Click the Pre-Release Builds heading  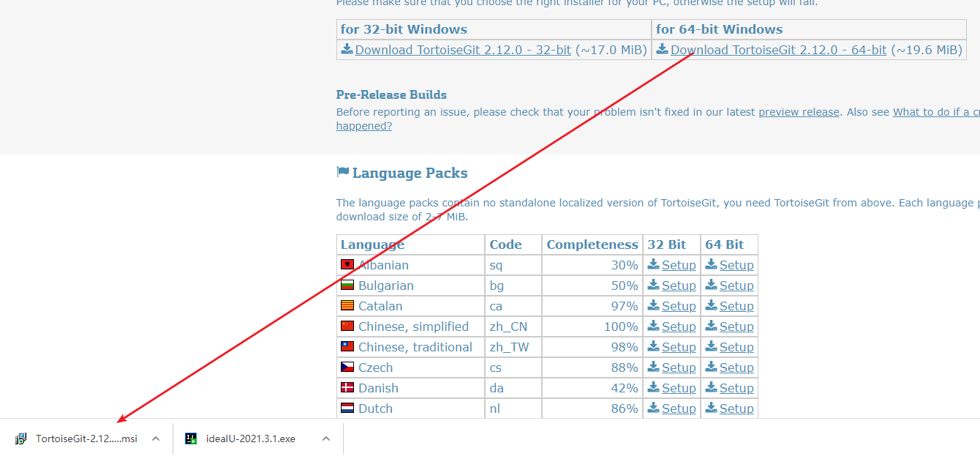click(391, 94)
